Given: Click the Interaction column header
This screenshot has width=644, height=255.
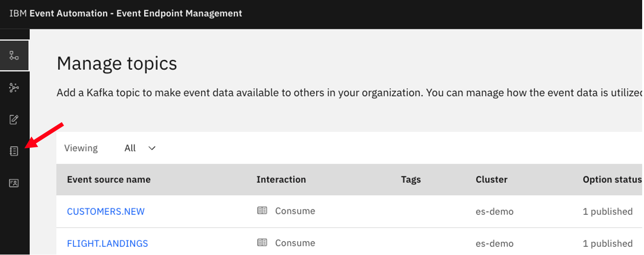Looking at the screenshot, I should click(281, 180).
